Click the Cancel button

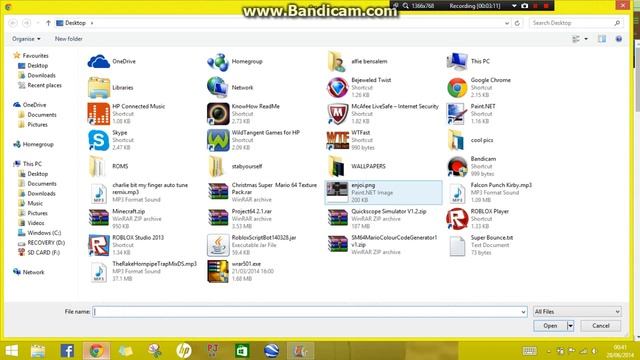[600, 326]
